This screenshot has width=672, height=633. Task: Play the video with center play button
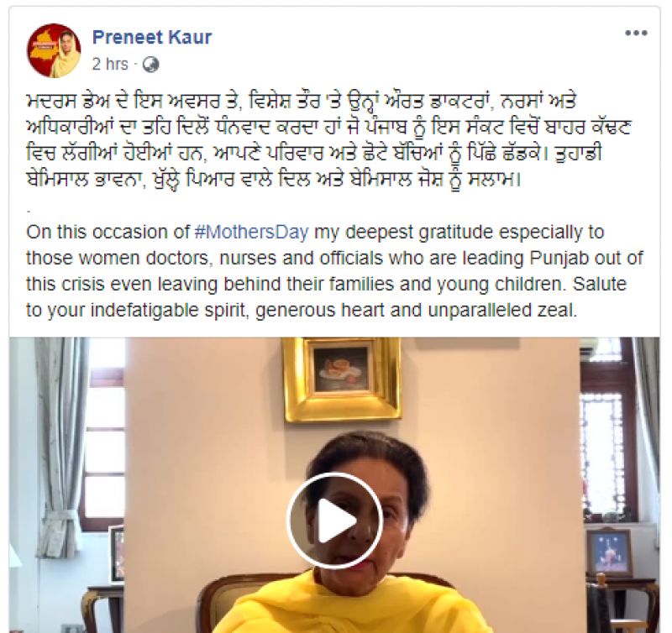pyautogui.click(x=334, y=521)
